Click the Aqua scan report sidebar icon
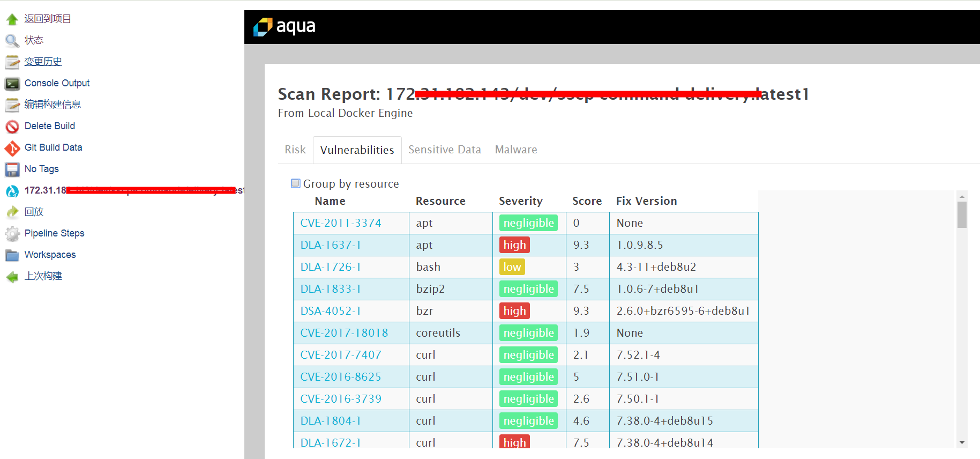This screenshot has height=459, width=980. click(x=12, y=191)
